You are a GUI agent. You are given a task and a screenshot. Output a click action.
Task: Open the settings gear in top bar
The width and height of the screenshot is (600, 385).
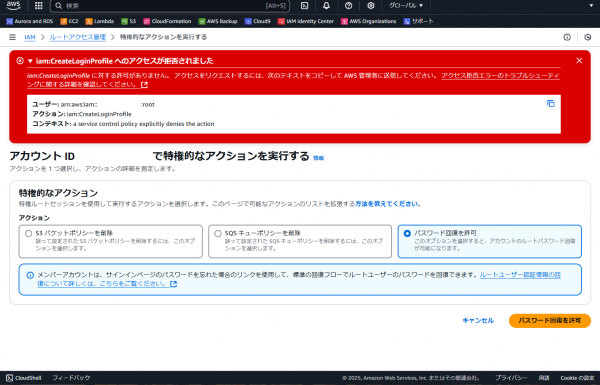coord(370,5)
